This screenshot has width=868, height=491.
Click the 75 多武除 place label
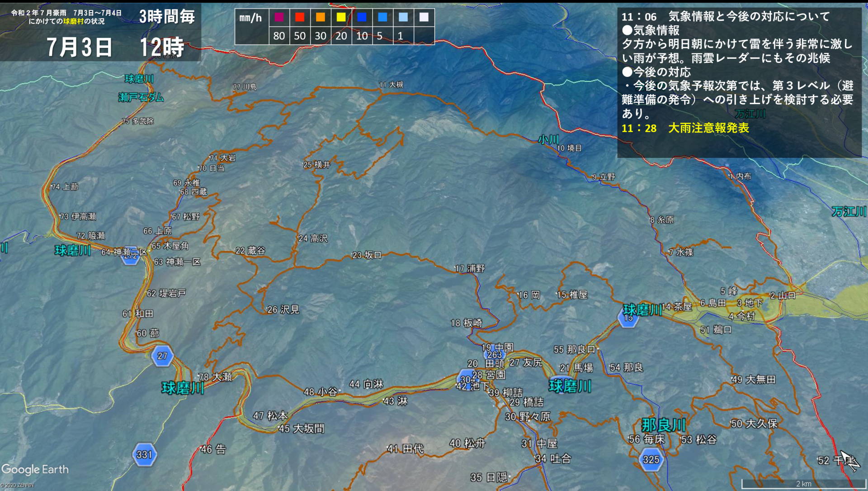[138, 121]
